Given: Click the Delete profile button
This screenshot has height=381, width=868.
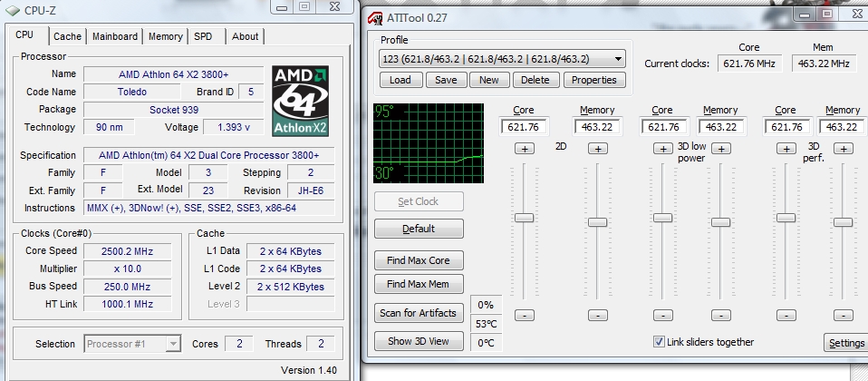Looking at the screenshot, I should coord(535,80).
